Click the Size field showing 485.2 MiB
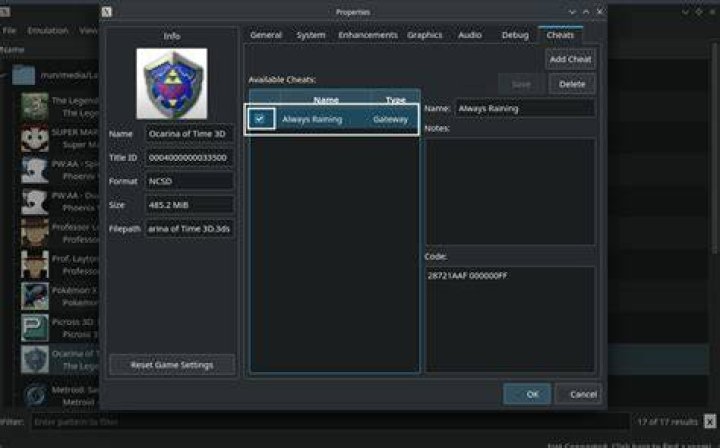Image resolution: width=720 pixels, height=448 pixels. 189,205
